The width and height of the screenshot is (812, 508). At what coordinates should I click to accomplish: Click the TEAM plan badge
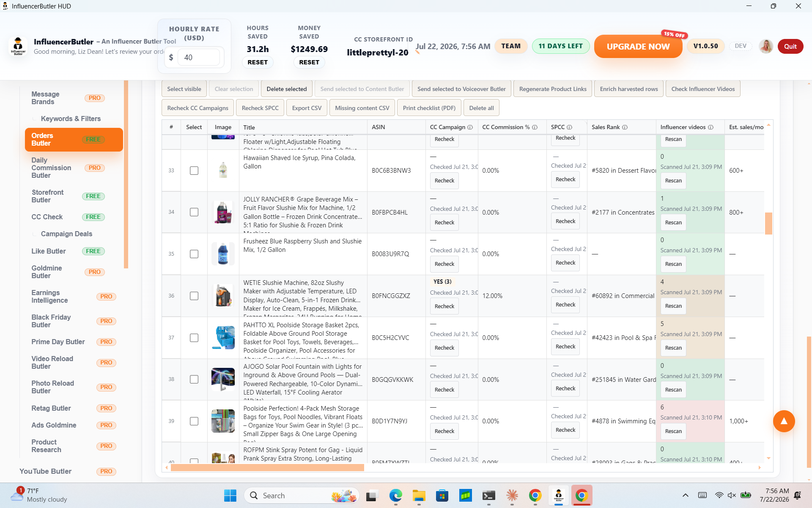[x=511, y=46]
